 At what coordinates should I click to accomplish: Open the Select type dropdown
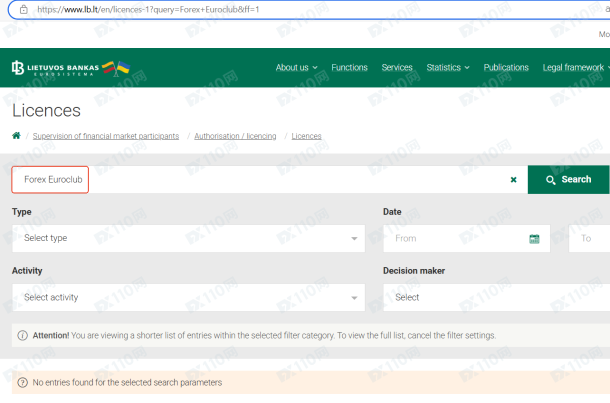[x=189, y=238]
